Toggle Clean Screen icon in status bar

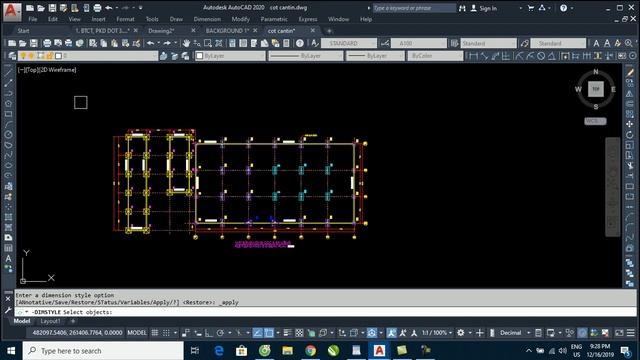pyautogui.click(x=619, y=333)
